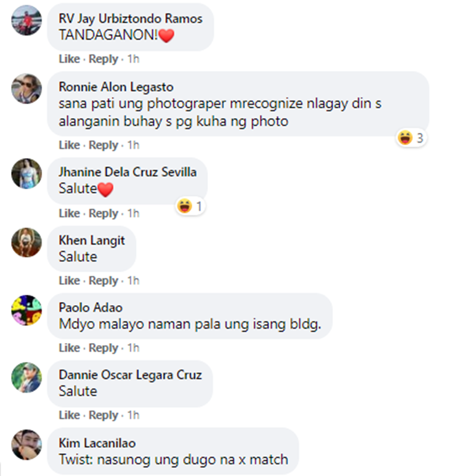Open Kim Lacanilao's profile photo
The image size is (459, 476).
pyautogui.click(x=27, y=444)
